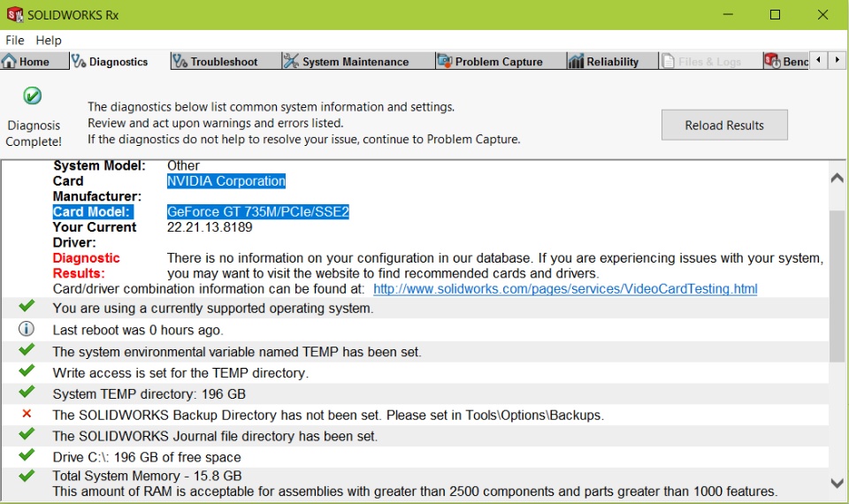The width and height of the screenshot is (849, 504).
Task: Click the Diagnostics stethoscope icon
Action: (79, 61)
